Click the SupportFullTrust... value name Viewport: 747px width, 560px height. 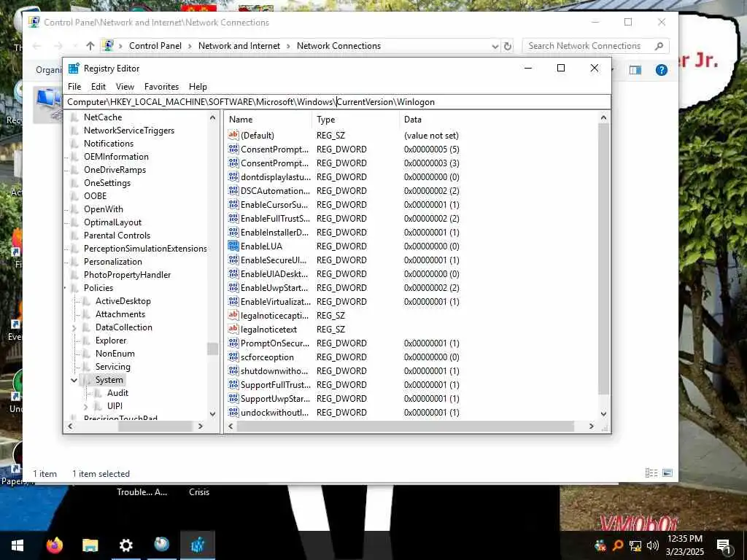click(x=275, y=384)
